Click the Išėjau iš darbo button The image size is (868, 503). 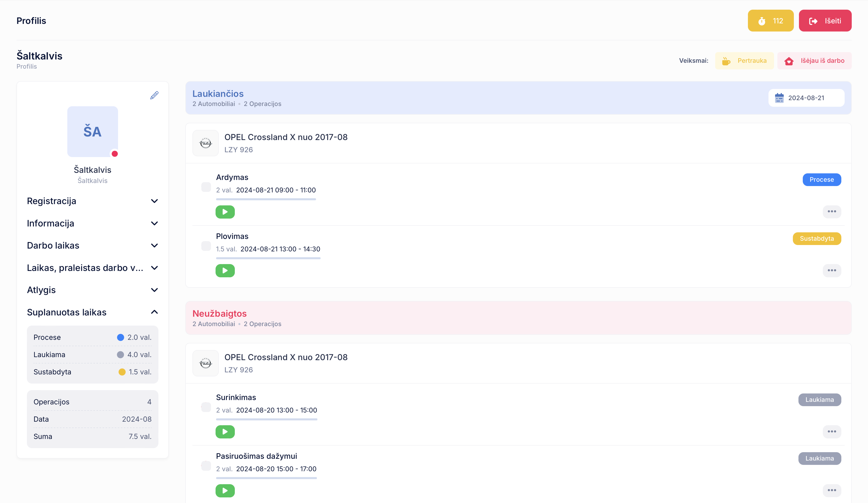coord(814,61)
